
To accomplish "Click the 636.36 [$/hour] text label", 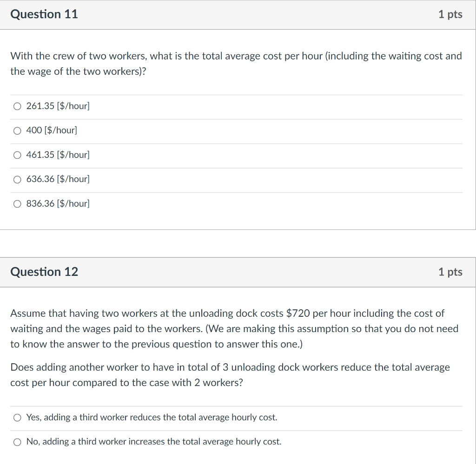I will point(58,179).
